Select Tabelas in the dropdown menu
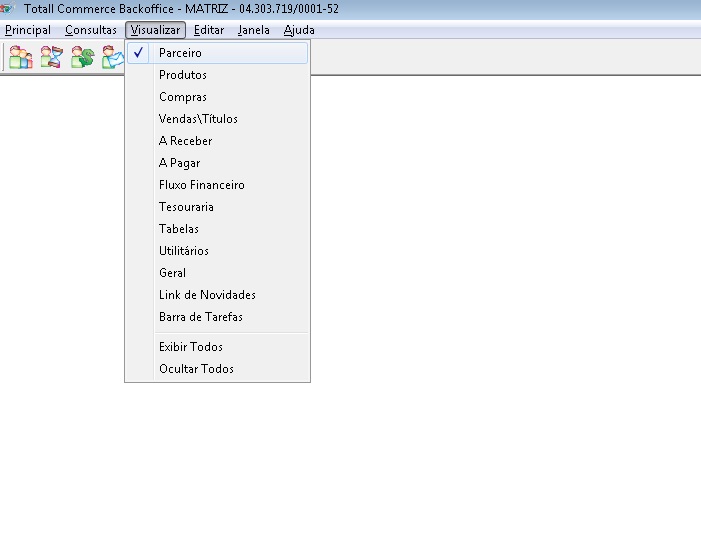Image resolution: width=701 pixels, height=545 pixels. coord(217,228)
